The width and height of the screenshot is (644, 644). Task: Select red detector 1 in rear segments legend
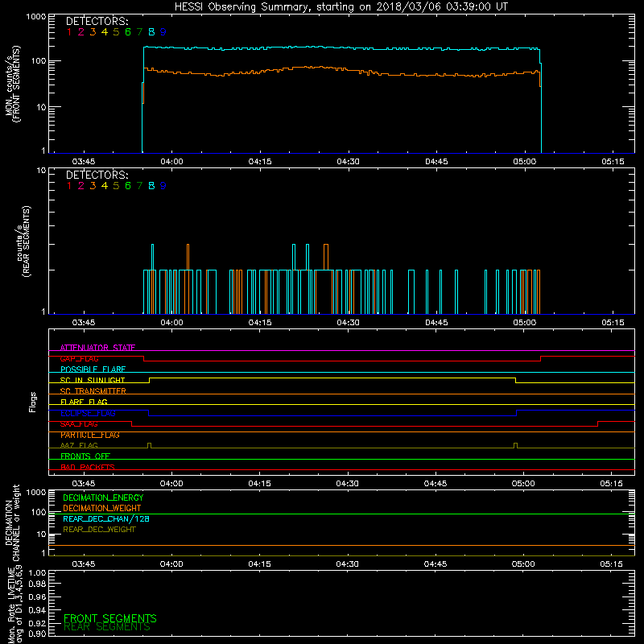coord(69,186)
